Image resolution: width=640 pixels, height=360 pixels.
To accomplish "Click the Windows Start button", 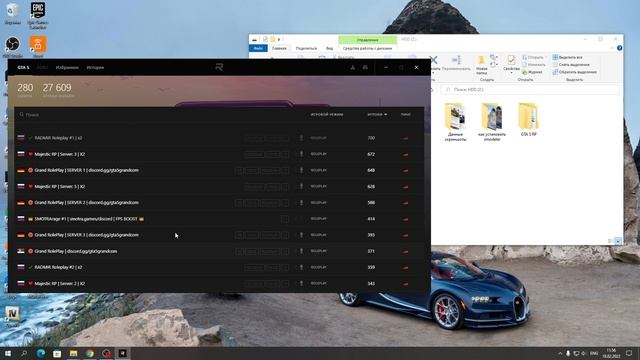I will 8,353.
